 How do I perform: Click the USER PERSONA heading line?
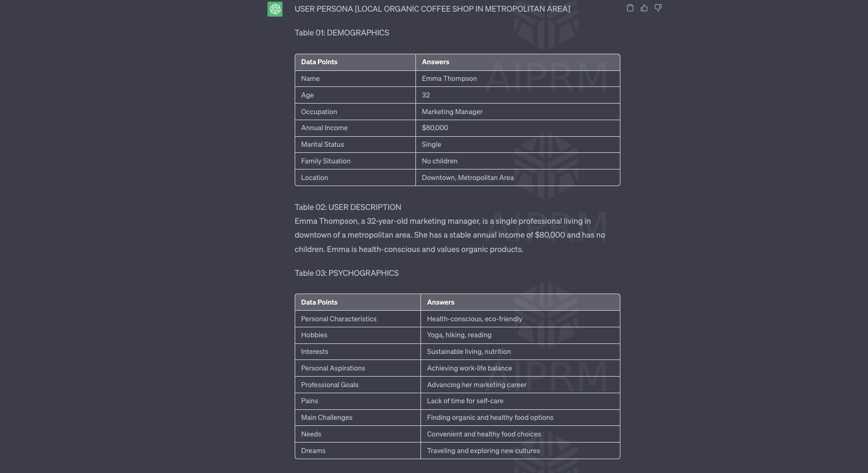[432, 9]
